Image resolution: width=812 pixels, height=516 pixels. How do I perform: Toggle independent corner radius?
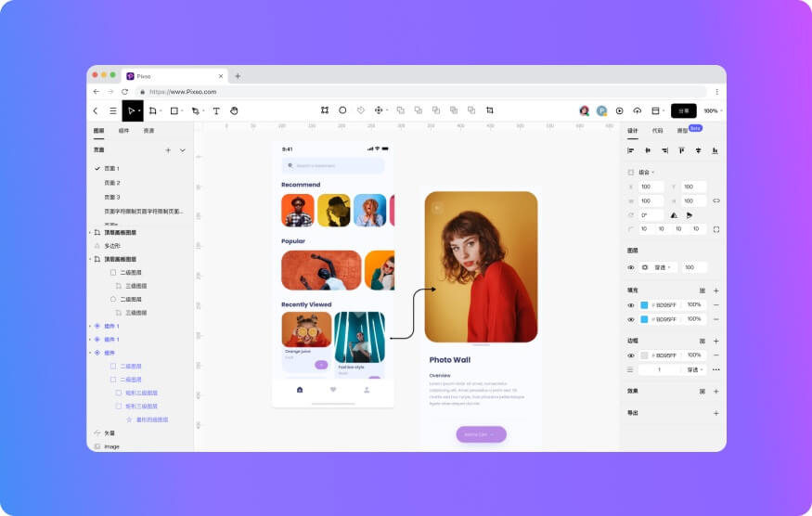pos(716,229)
